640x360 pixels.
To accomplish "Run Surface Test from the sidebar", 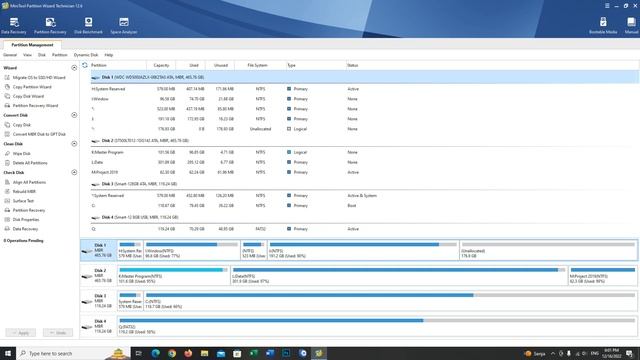I will click(19, 200).
